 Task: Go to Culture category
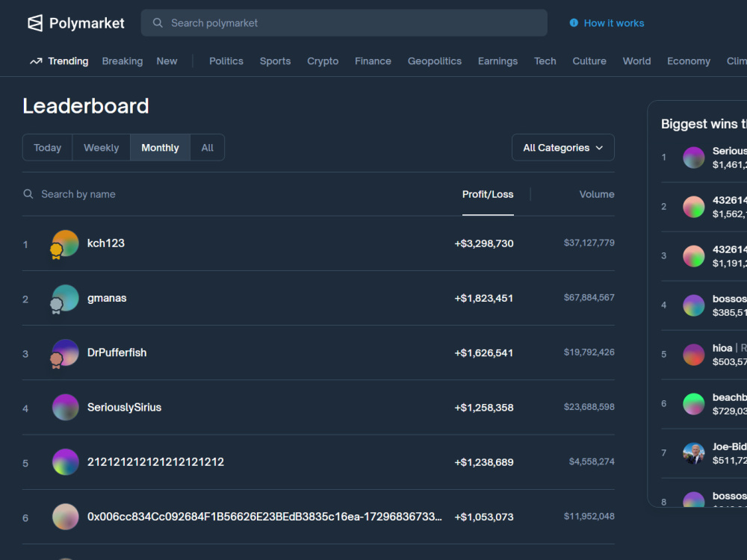coord(589,61)
